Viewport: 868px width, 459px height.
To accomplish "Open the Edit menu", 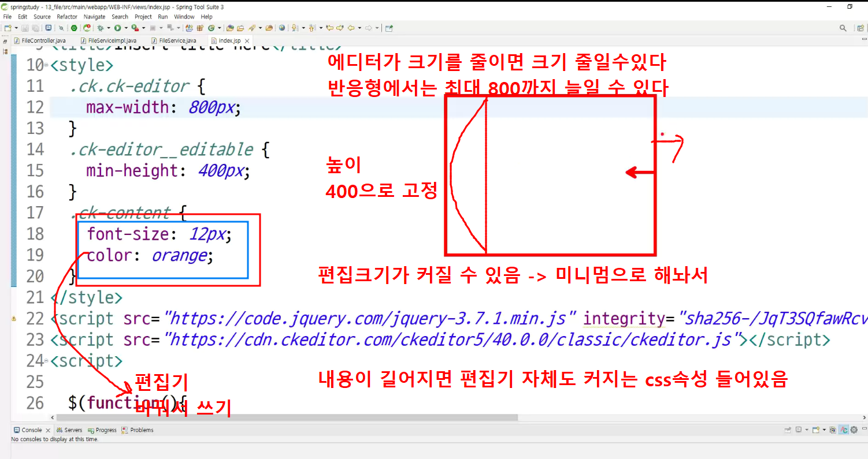I will point(23,17).
